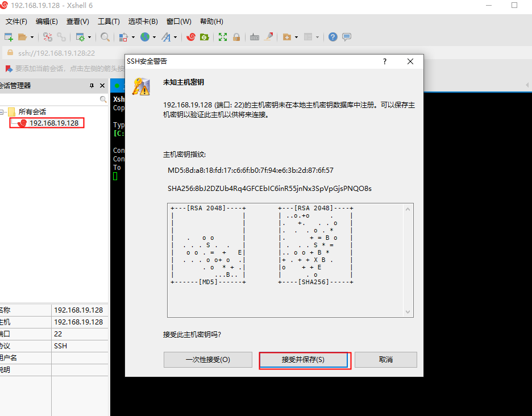Click the 一次性接受(O) button
This screenshot has height=416, width=532.
(x=208, y=360)
